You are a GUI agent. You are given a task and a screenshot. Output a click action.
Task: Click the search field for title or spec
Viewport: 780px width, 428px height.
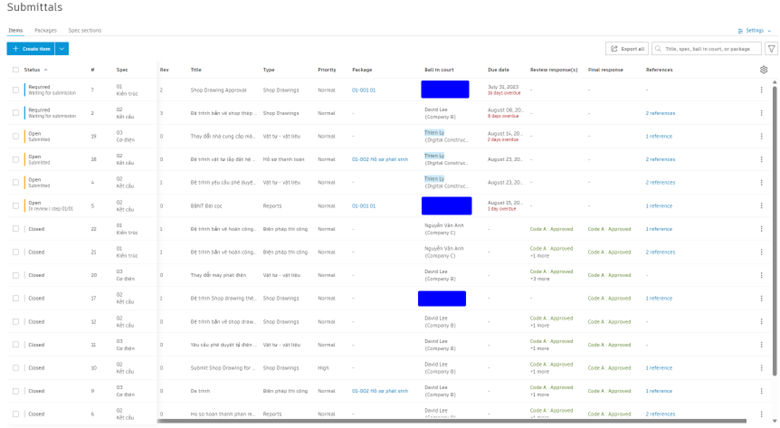click(706, 49)
